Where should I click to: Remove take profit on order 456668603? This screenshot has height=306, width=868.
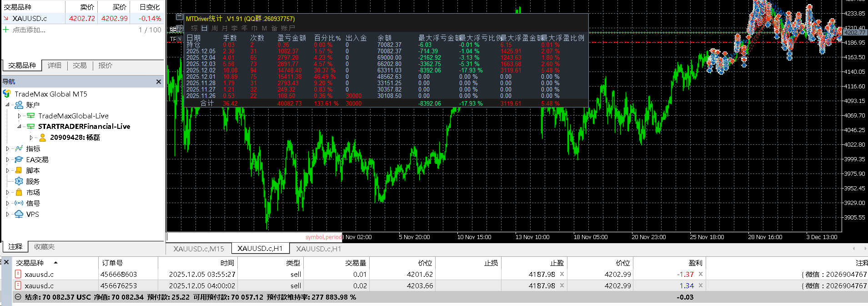pyautogui.click(x=562, y=274)
